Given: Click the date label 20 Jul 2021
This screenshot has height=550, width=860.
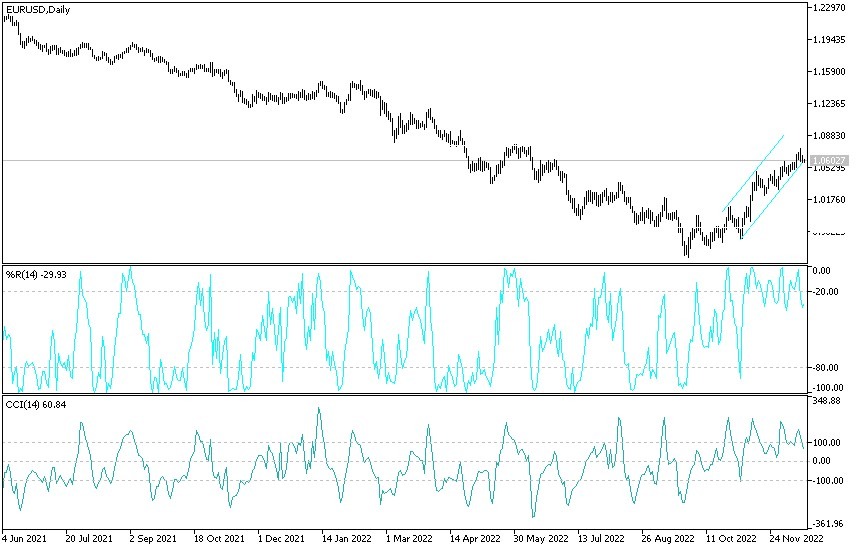Looking at the screenshot, I should pyautogui.click(x=89, y=538).
